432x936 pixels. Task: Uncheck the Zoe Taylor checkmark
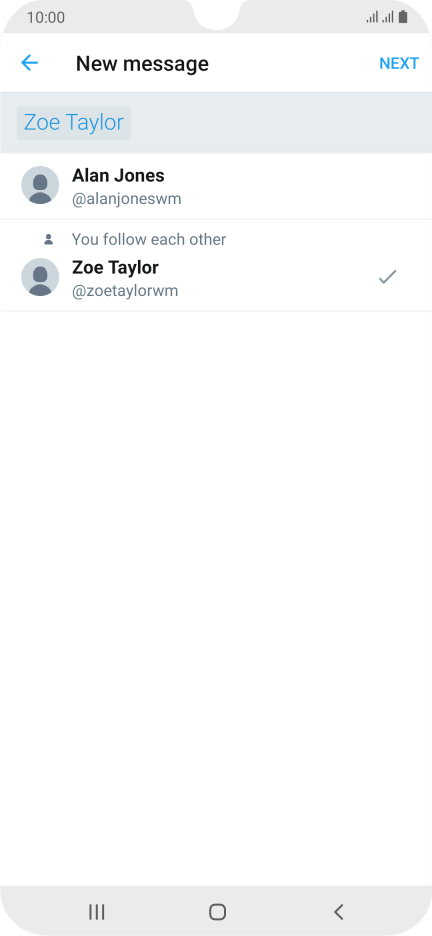[x=388, y=277]
